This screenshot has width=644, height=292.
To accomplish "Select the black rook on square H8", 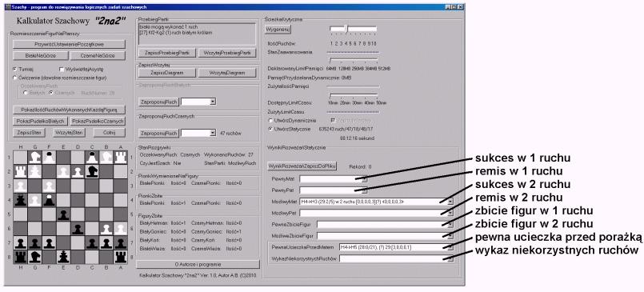I will 20,257.
